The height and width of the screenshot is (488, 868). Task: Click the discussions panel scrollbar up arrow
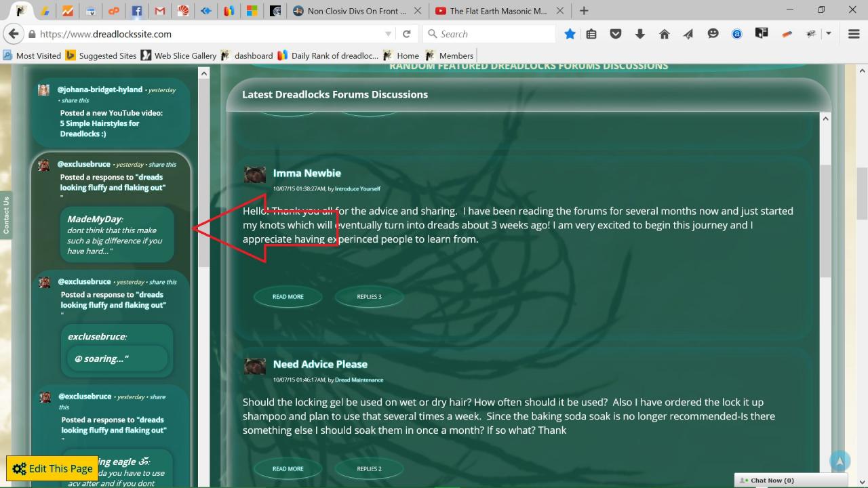pyautogui.click(x=825, y=119)
